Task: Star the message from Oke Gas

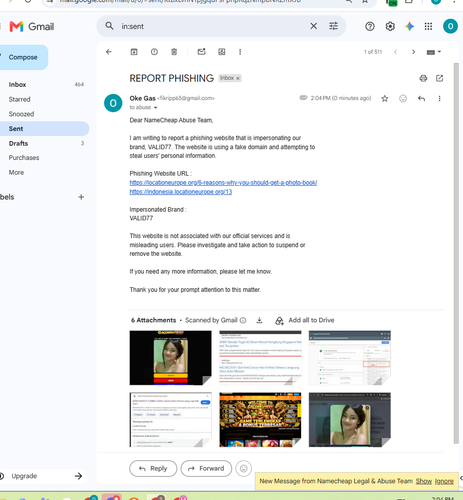Action: [385, 98]
